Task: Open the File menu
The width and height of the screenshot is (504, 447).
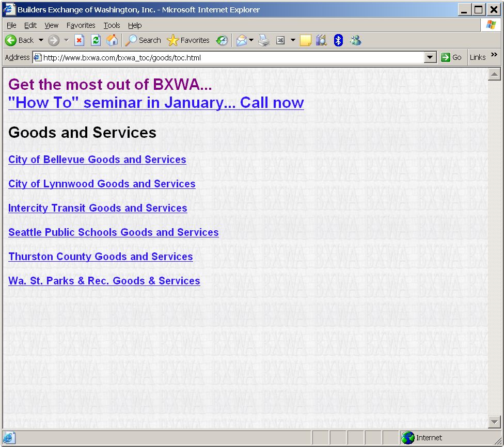Action: [11, 25]
